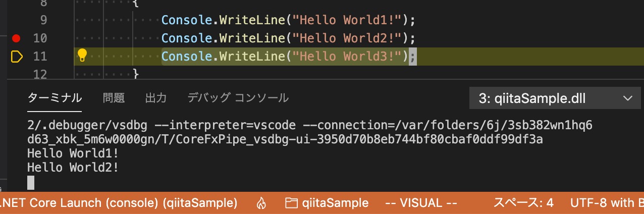Open the デバッグ コンソール tab
The height and width of the screenshot is (214, 644).
tap(238, 98)
